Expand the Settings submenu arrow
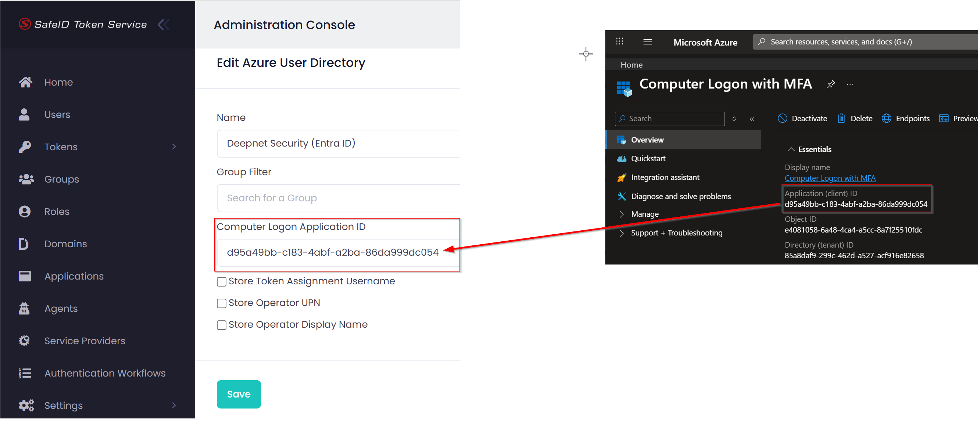Image resolution: width=980 pixels, height=421 pixels. tap(174, 406)
